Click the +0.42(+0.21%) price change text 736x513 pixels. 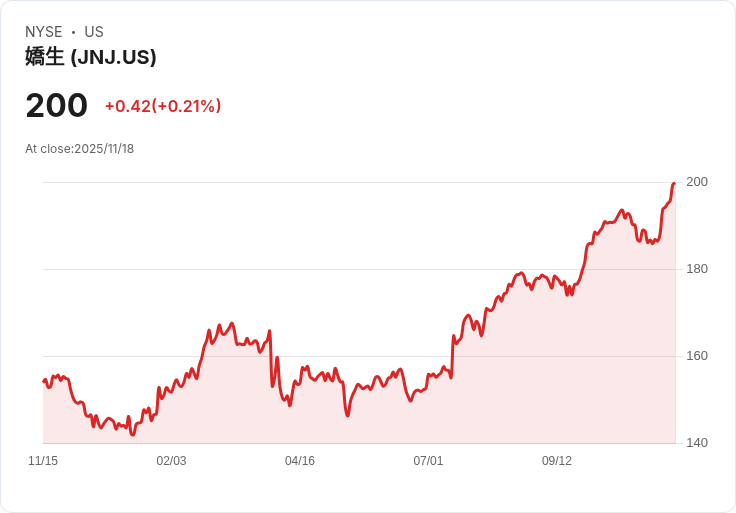163,106
